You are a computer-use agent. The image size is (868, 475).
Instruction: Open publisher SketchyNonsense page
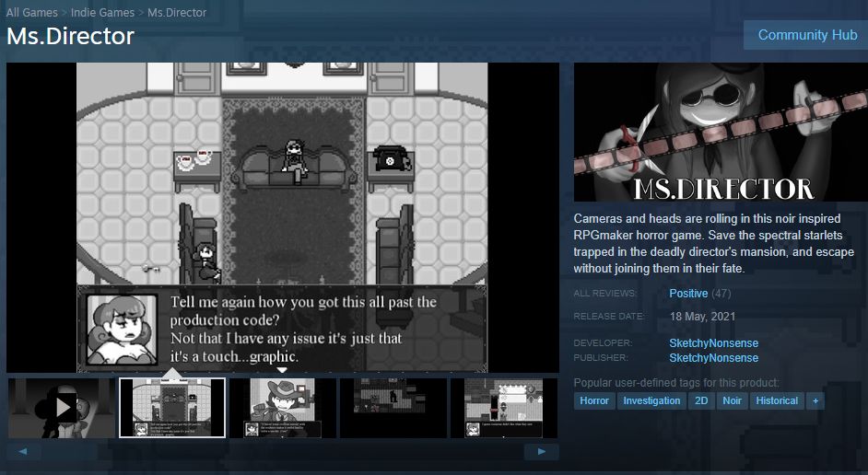713,358
